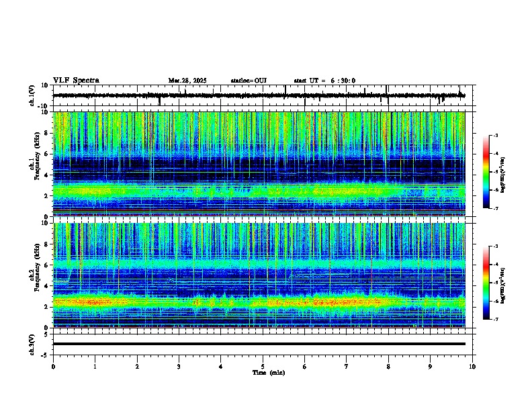Click the "Time (min)" axis label

click(269, 373)
